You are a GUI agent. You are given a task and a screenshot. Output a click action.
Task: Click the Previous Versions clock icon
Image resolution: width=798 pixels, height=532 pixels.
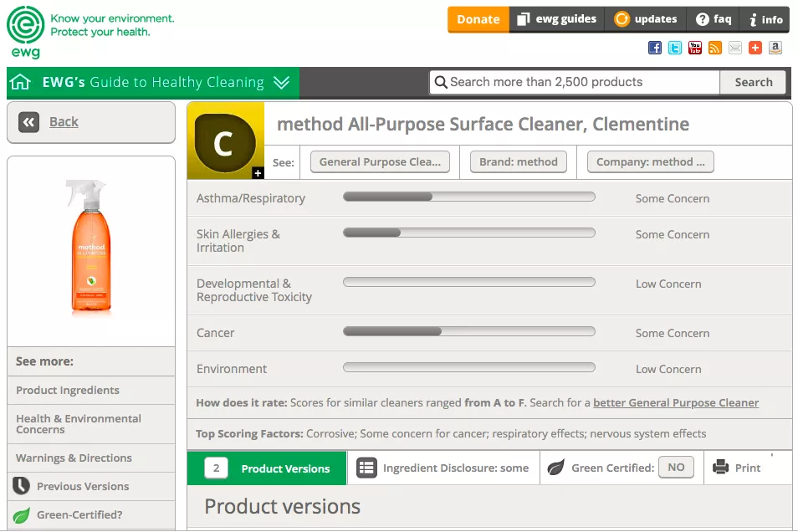[21, 486]
